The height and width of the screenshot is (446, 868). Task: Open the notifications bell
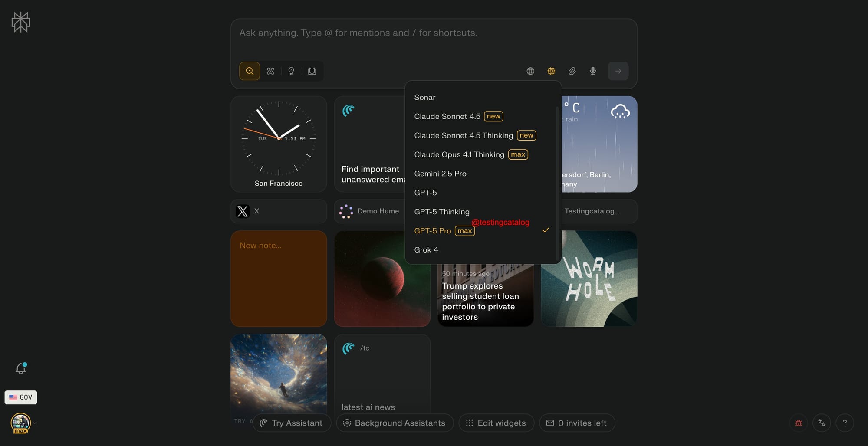[x=20, y=368]
